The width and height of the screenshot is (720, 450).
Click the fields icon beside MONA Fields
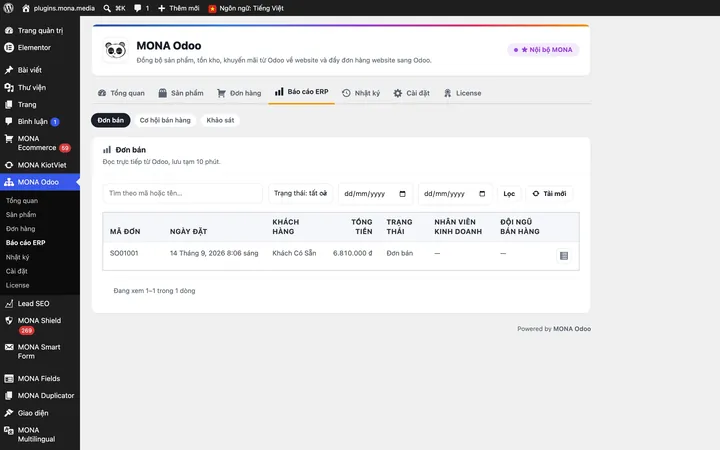pos(9,379)
